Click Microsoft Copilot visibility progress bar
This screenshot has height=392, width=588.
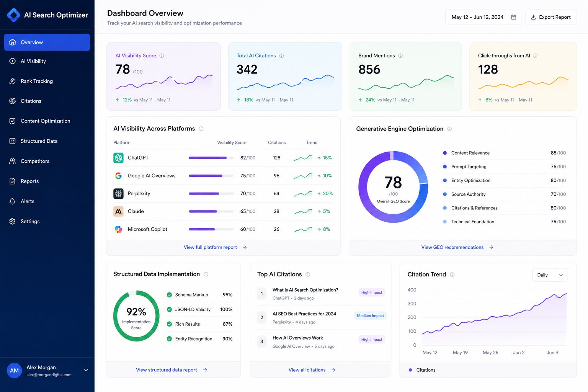tap(211, 229)
